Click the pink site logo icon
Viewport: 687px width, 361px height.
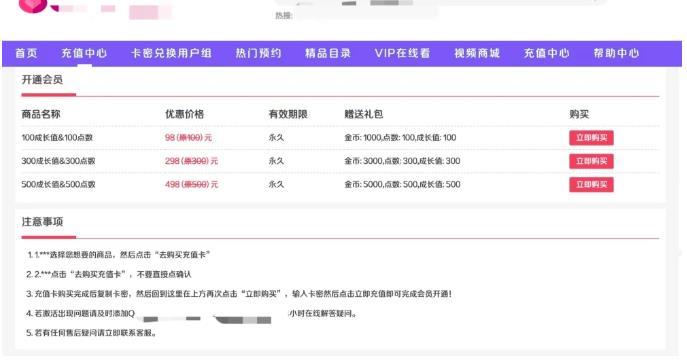[x=33, y=5]
